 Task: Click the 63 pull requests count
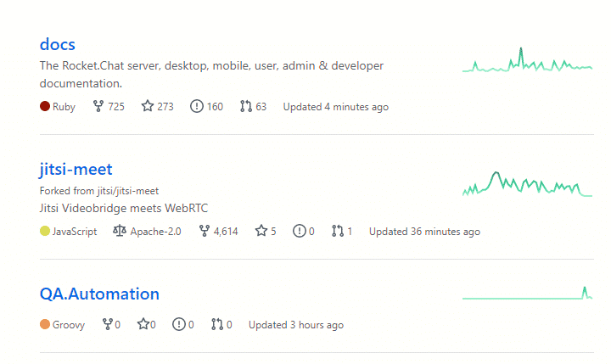[261, 107]
